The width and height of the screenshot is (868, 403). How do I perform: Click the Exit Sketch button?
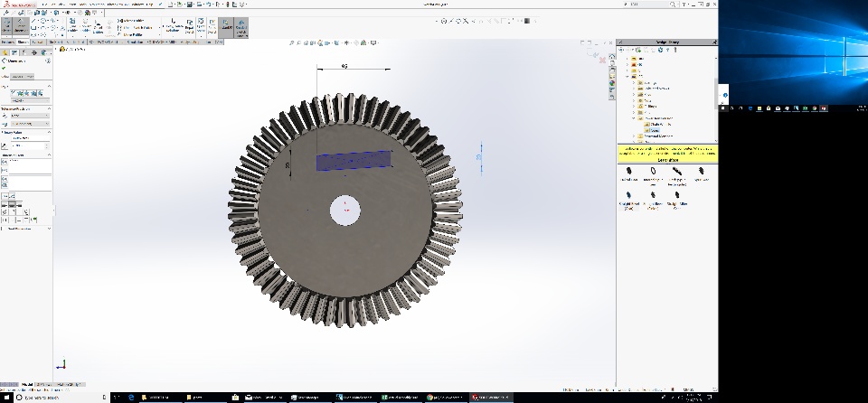(6, 27)
